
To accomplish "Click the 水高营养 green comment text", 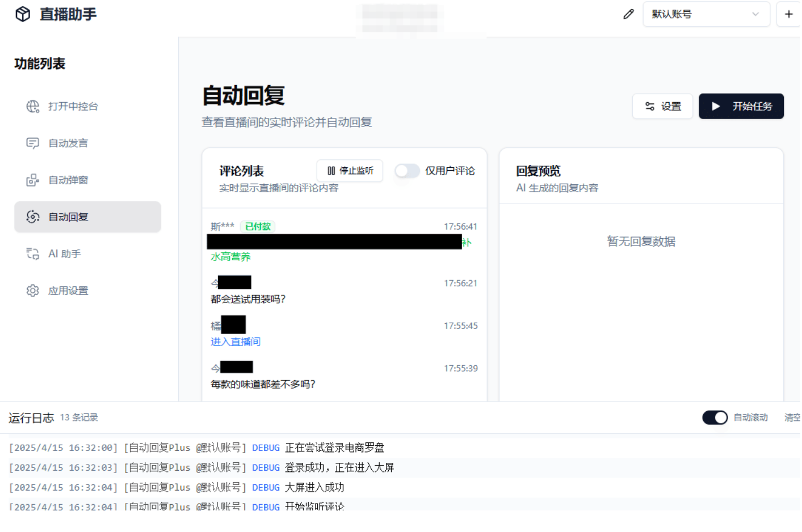I will tap(230, 257).
